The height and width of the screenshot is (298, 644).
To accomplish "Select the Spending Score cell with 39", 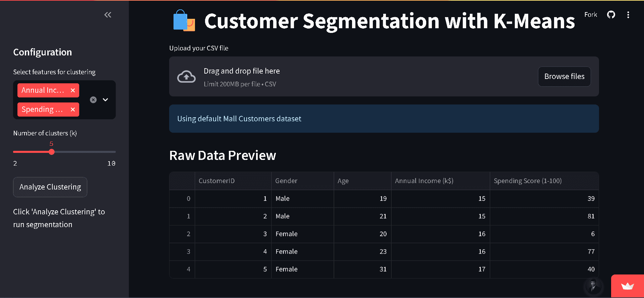I will tap(544, 199).
